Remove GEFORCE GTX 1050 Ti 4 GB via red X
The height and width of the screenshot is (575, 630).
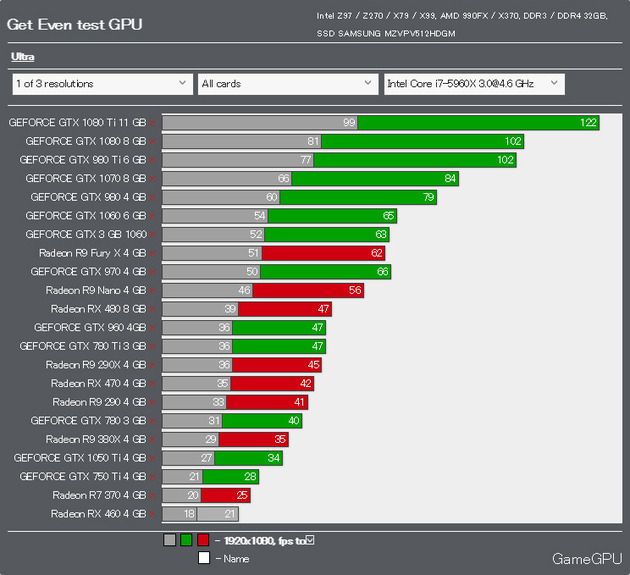pos(153,458)
